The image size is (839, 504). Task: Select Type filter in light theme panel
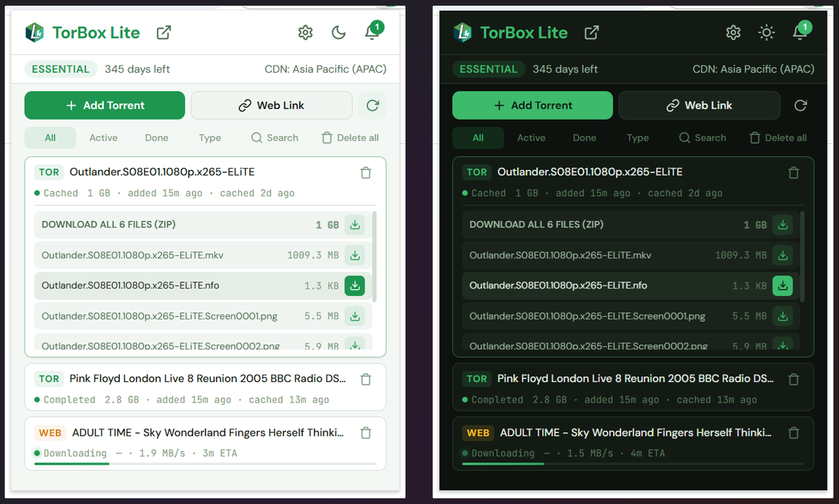point(210,138)
